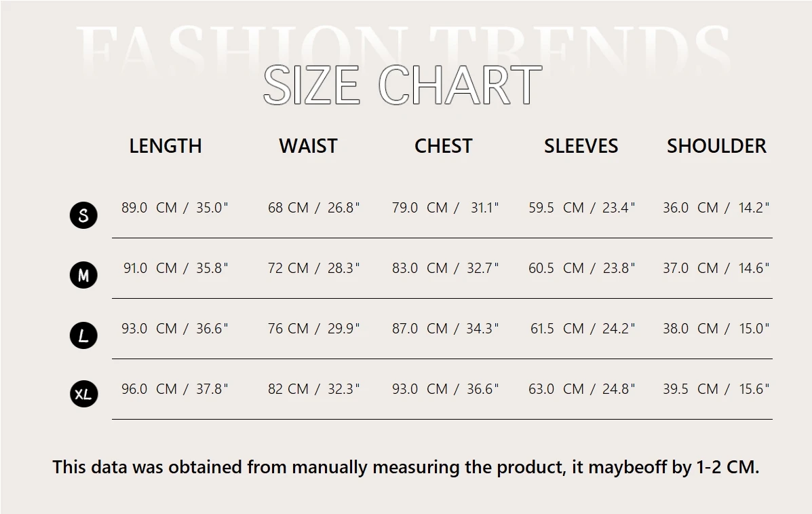This screenshot has width=812, height=514.
Task: Click the M size badge icon
Action: pyautogui.click(x=83, y=275)
